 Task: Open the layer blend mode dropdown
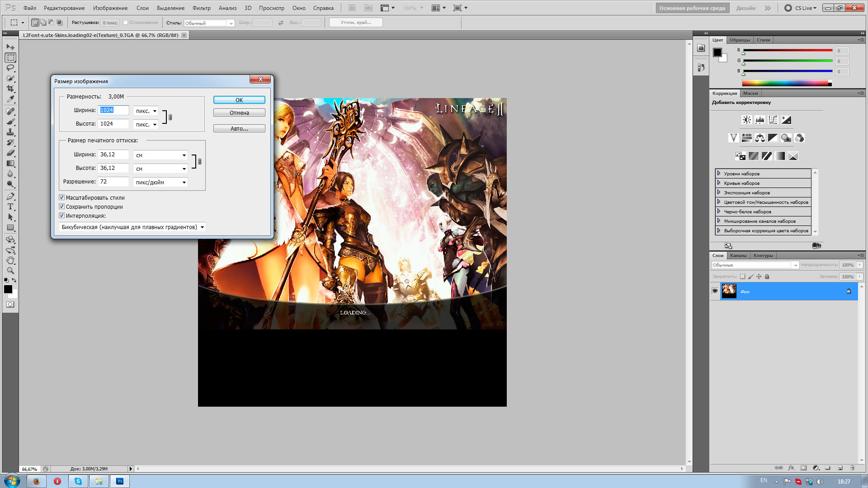coord(755,265)
